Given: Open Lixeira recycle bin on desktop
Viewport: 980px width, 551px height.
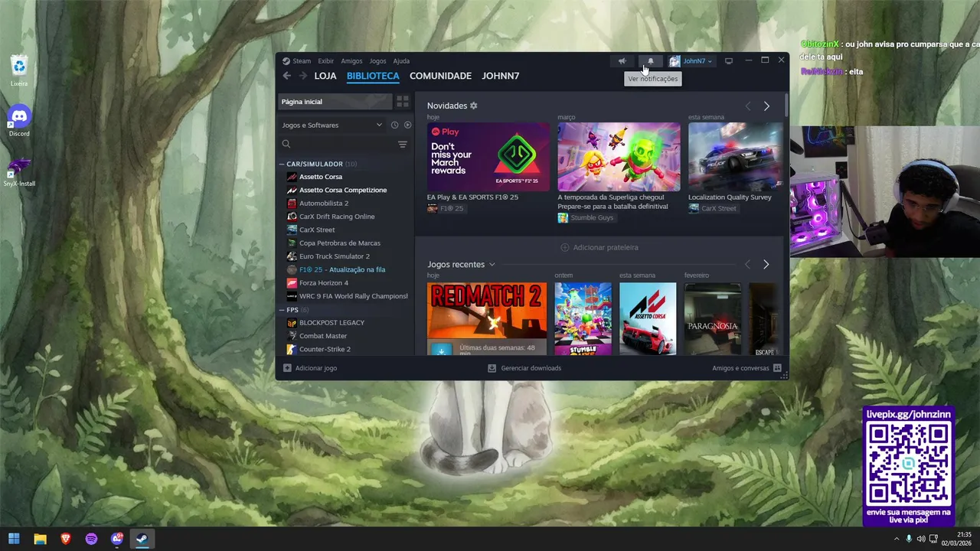Looking at the screenshot, I should [19, 70].
